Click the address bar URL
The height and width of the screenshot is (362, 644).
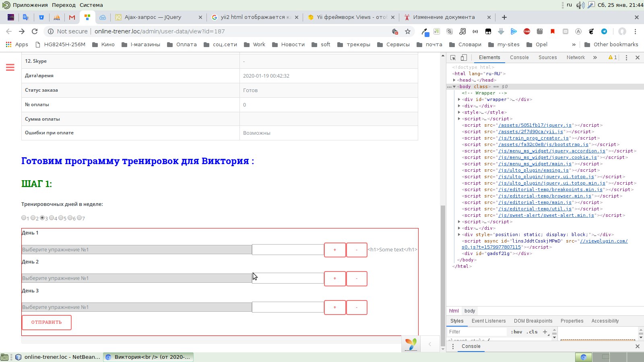point(160,31)
